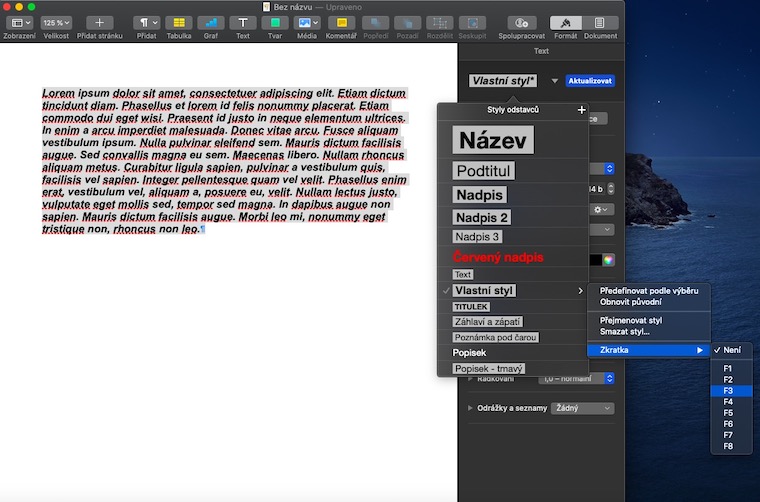Insert a table with Tabulka icon

[x=179, y=23]
